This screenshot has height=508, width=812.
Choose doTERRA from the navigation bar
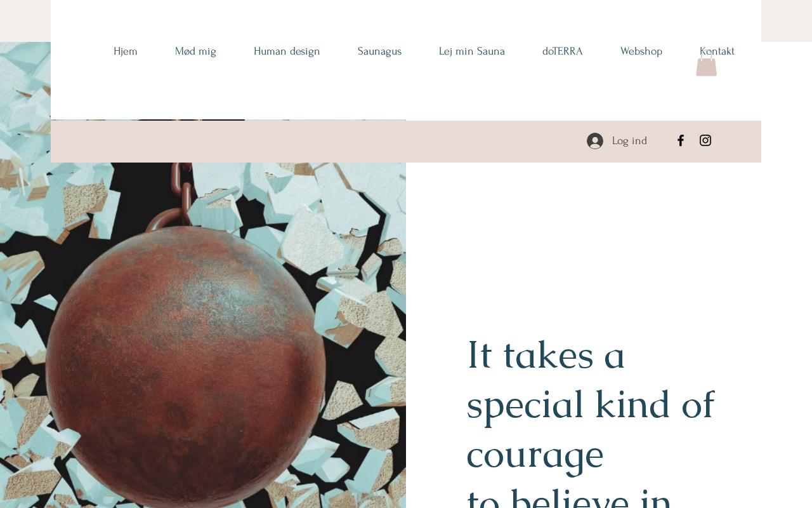[x=563, y=51]
